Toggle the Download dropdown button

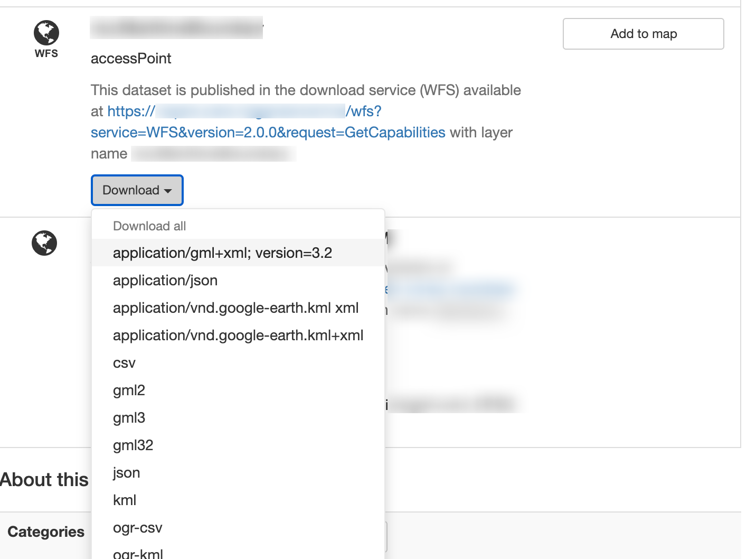point(137,190)
